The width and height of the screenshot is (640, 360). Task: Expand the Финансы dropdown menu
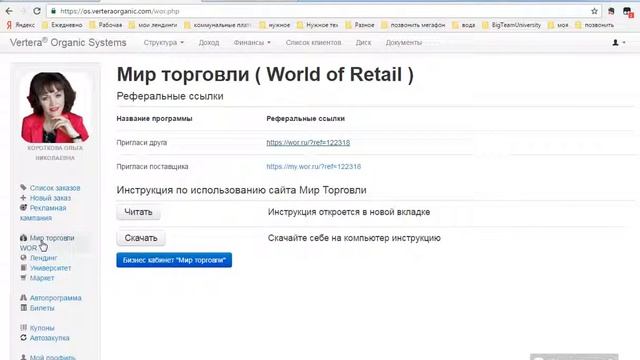pos(252,42)
